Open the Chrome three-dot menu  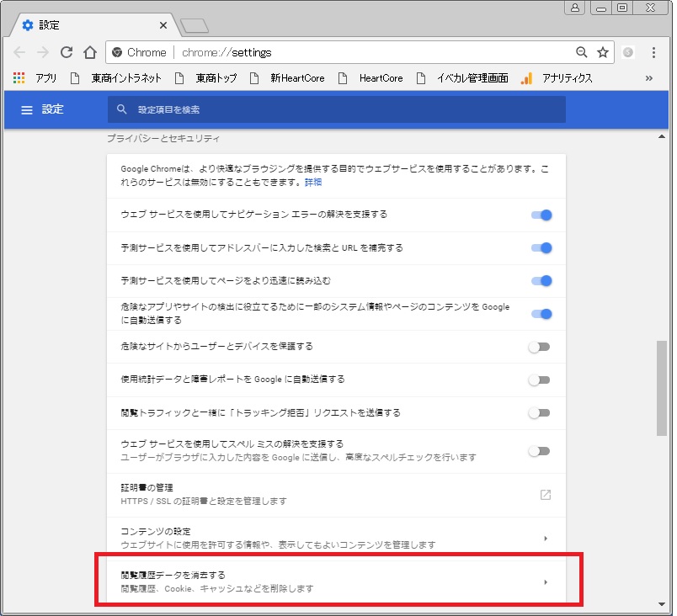point(653,52)
